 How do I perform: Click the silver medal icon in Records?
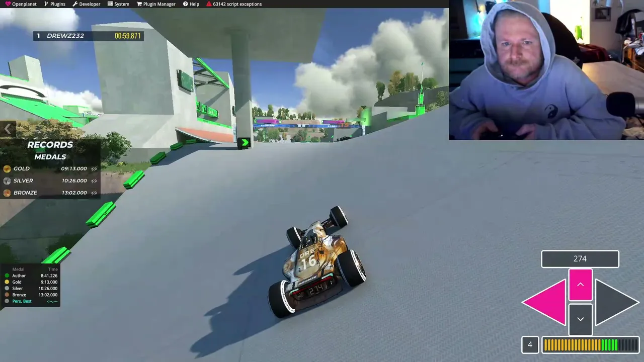click(x=7, y=181)
